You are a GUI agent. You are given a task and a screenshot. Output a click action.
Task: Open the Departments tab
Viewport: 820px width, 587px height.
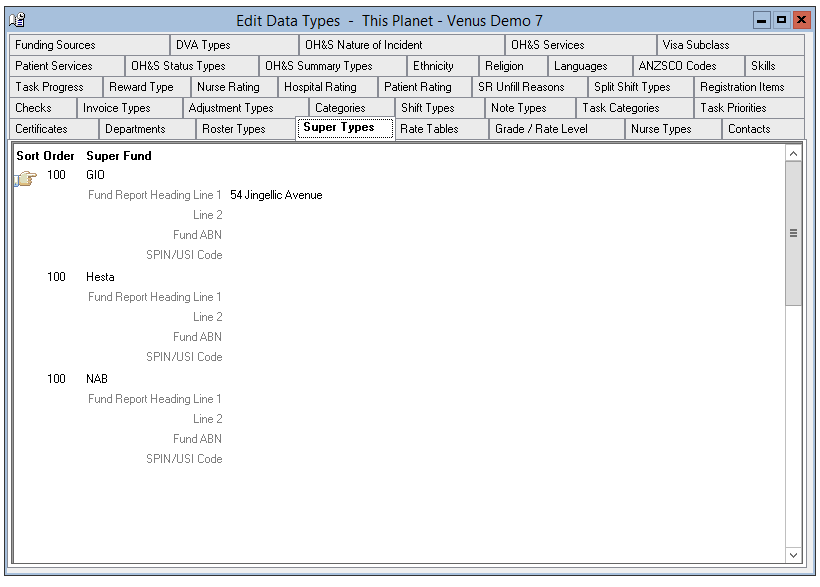coord(147,129)
